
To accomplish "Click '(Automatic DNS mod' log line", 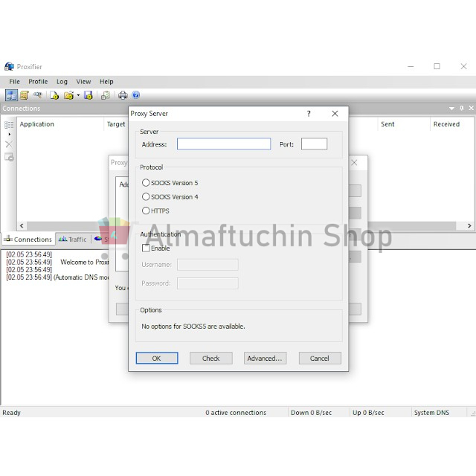I will tap(81, 277).
